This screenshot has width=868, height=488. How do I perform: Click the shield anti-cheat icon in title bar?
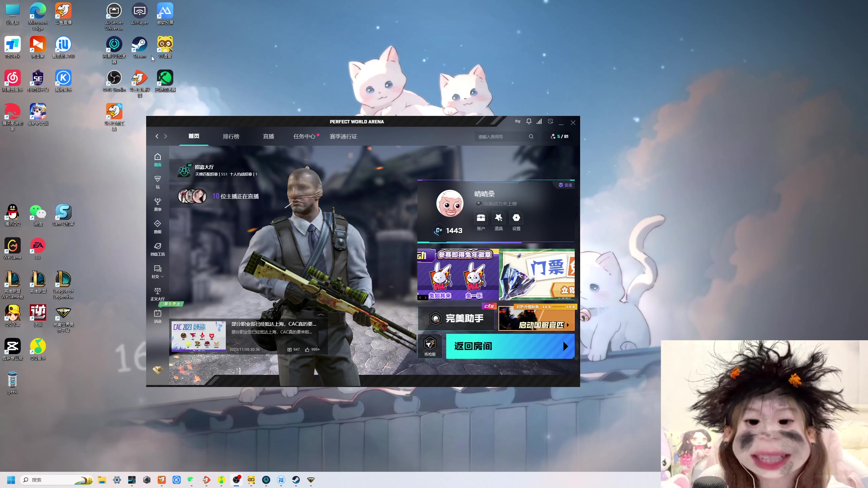click(x=550, y=121)
